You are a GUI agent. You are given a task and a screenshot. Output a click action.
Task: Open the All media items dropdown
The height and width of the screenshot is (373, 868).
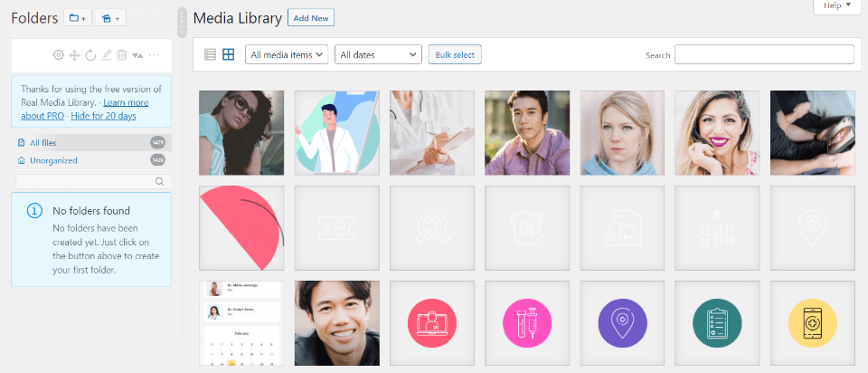(x=287, y=55)
